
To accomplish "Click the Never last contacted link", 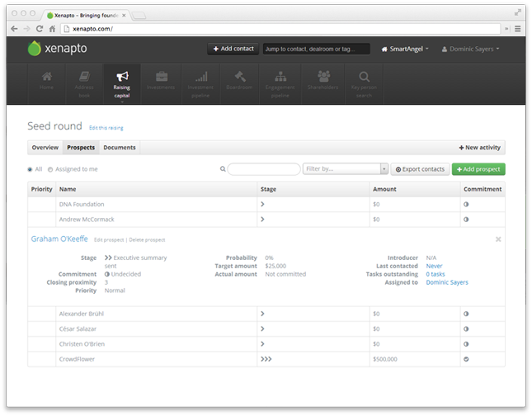I will click(435, 266).
